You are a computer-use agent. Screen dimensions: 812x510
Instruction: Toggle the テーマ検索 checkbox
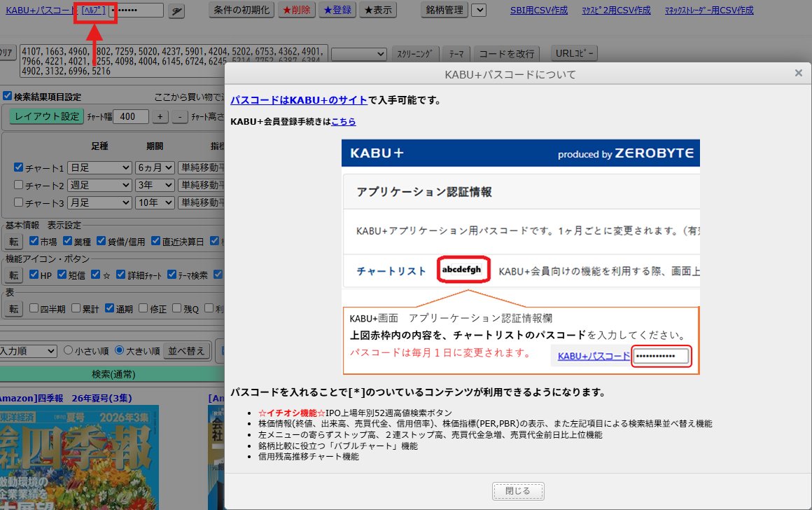(172, 274)
